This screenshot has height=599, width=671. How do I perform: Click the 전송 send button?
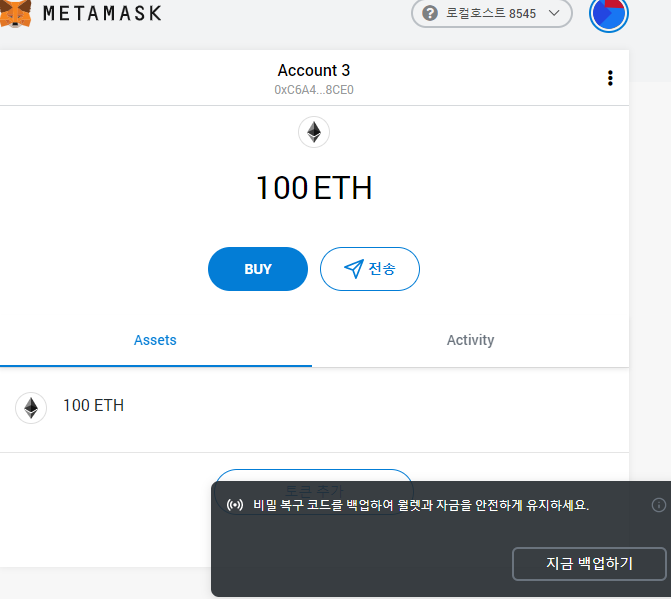pos(370,269)
